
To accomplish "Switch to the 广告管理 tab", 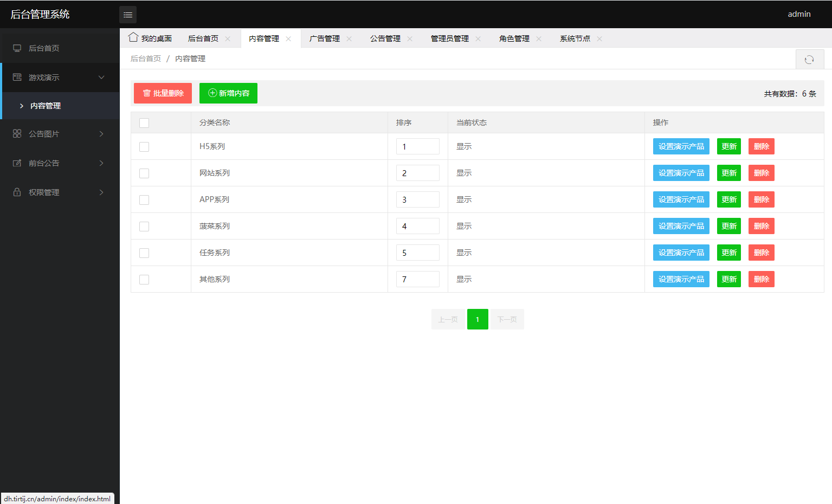I will (325, 38).
